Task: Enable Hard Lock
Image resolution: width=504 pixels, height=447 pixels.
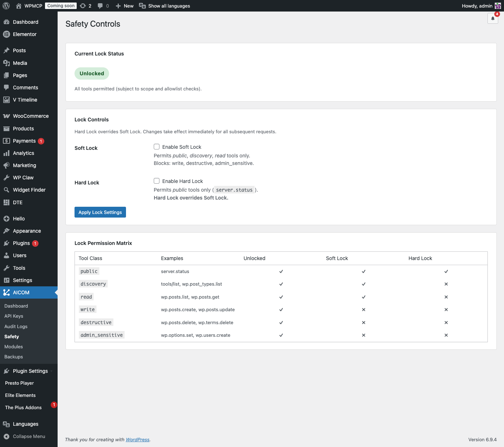Action: pos(157,181)
